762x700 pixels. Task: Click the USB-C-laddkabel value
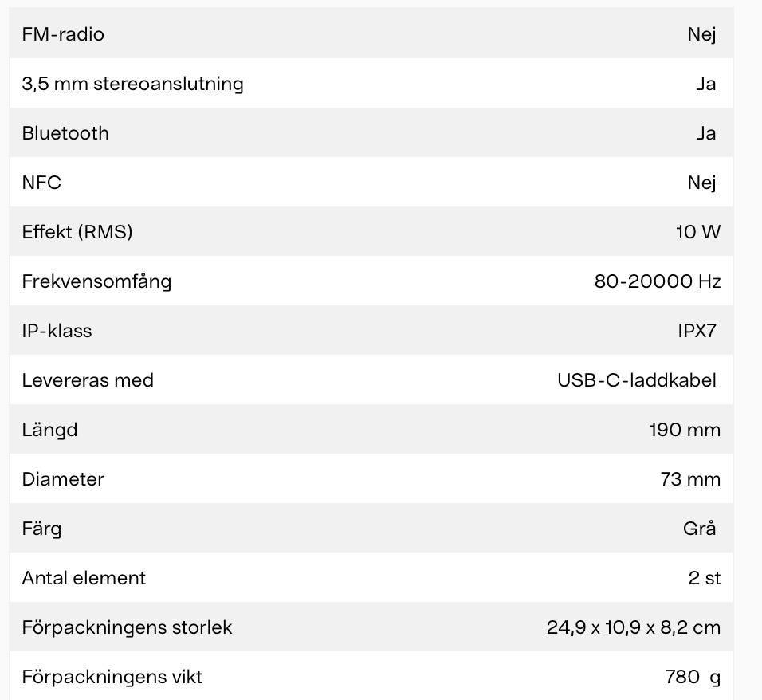click(637, 380)
